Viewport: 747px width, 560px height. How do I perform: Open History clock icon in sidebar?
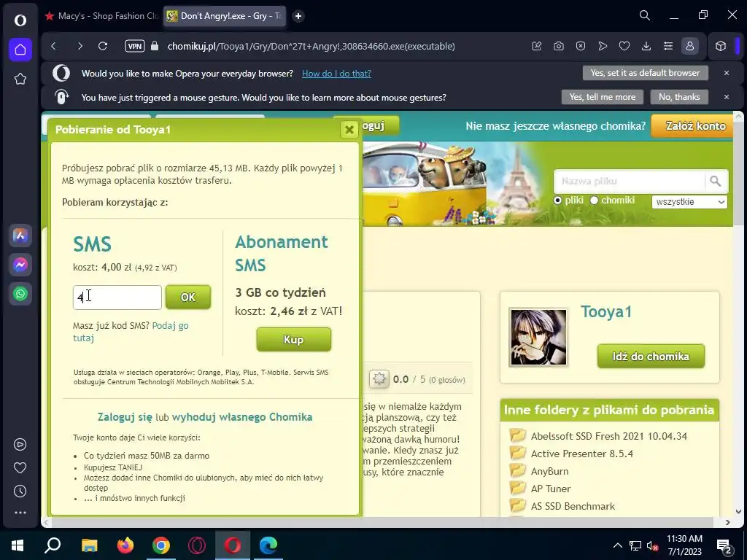pos(20,491)
